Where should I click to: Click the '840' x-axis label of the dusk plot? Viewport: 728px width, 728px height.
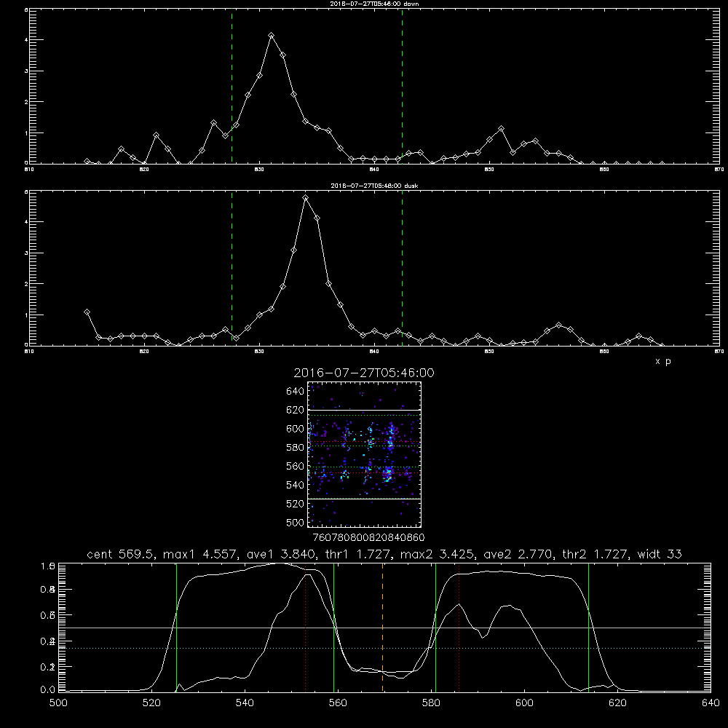[374, 352]
